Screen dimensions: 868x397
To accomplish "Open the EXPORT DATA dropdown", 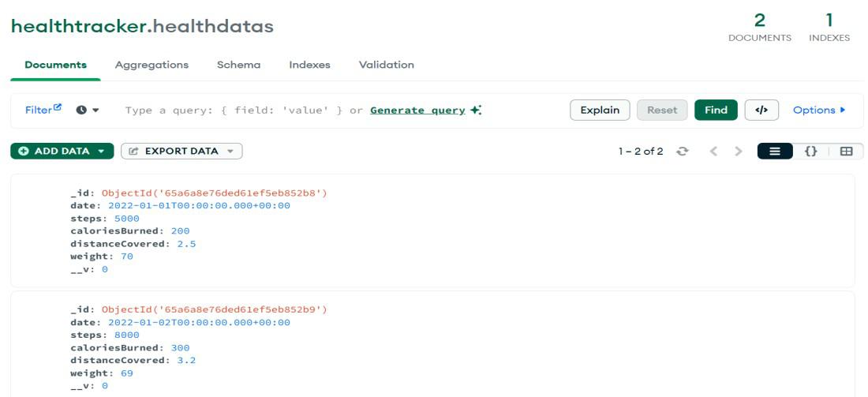I will (181, 151).
